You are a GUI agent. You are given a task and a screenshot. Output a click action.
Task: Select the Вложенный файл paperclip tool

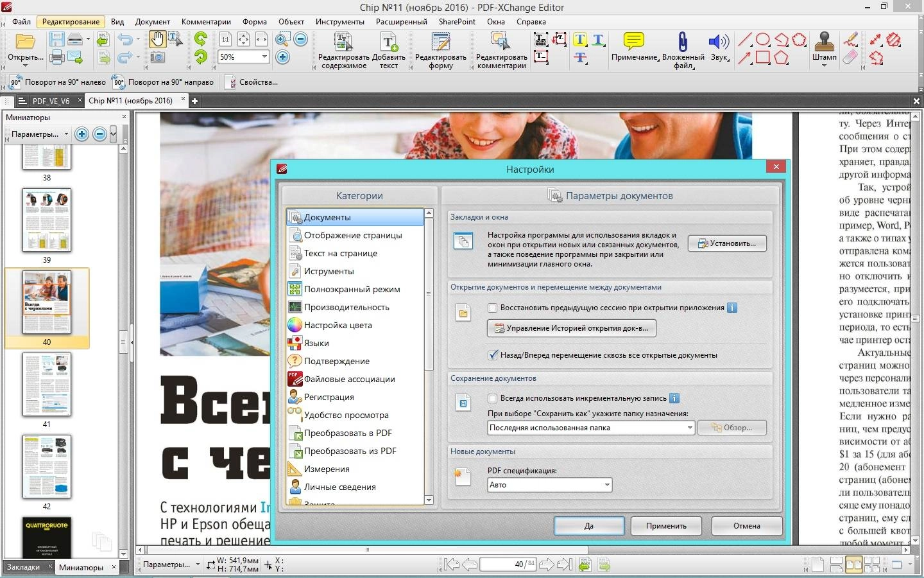coord(683,50)
